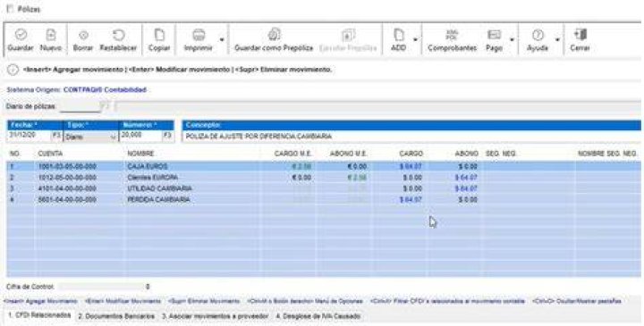Open Desglose de IVA Causado tab
This screenshot has height=326, width=644.
318,316
